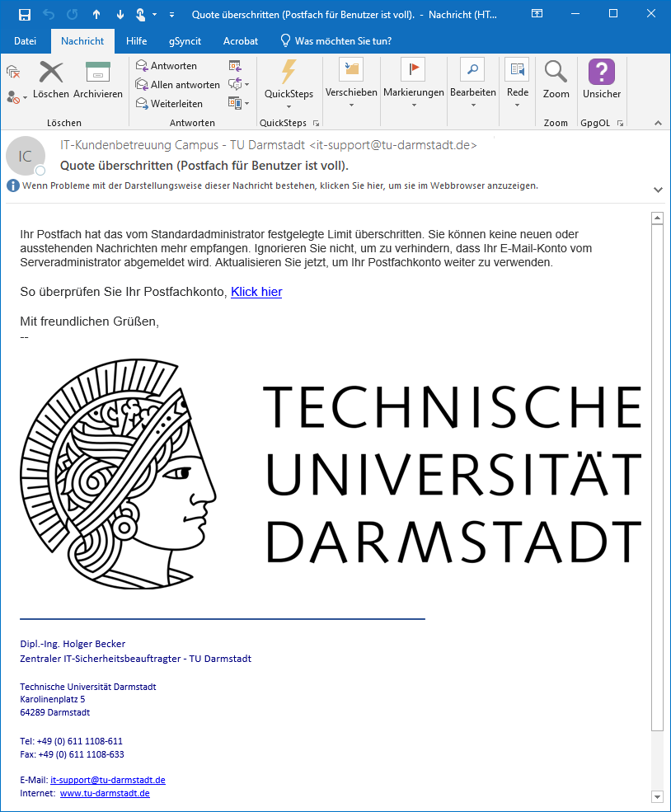The image size is (671, 812).
Task: Switch to the Hilfe tab
Action: coord(136,41)
